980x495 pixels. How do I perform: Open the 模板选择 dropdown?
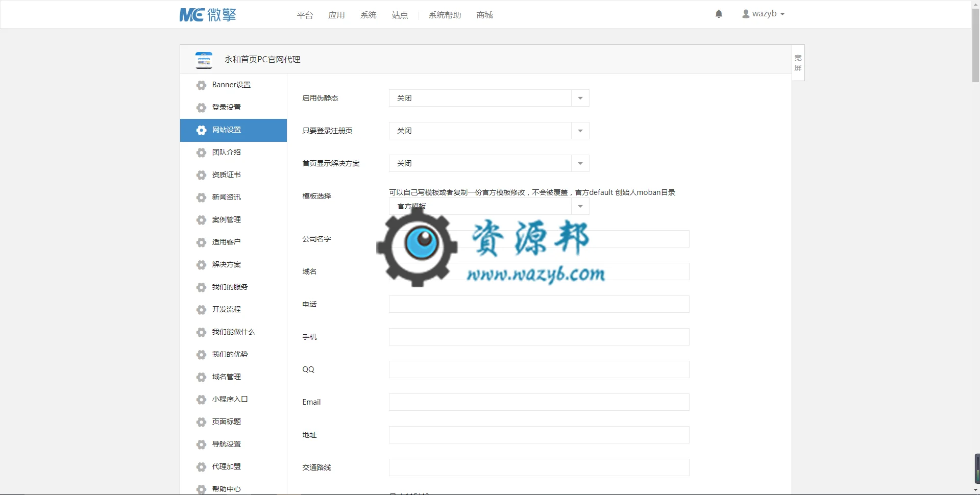[x=489, y=206]
